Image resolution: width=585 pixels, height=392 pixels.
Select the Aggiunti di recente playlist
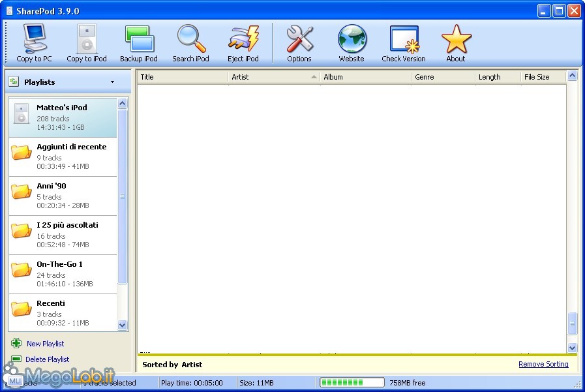63,157
